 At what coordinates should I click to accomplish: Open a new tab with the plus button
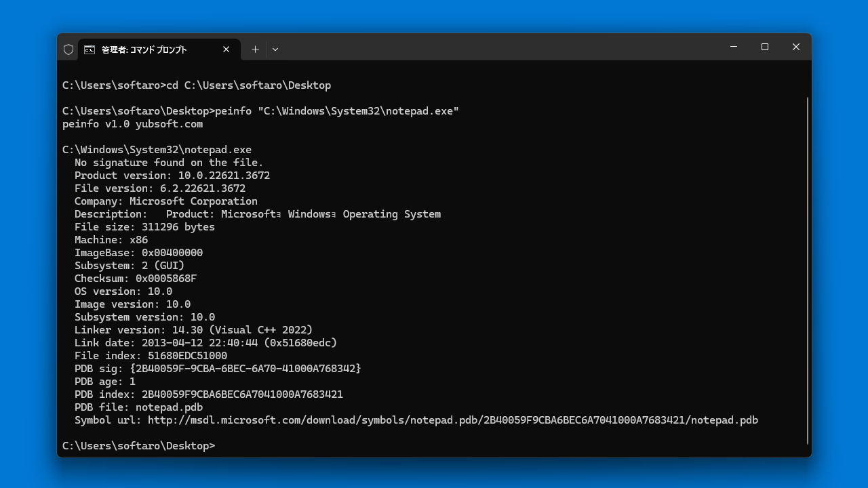(x=255, y=49)
